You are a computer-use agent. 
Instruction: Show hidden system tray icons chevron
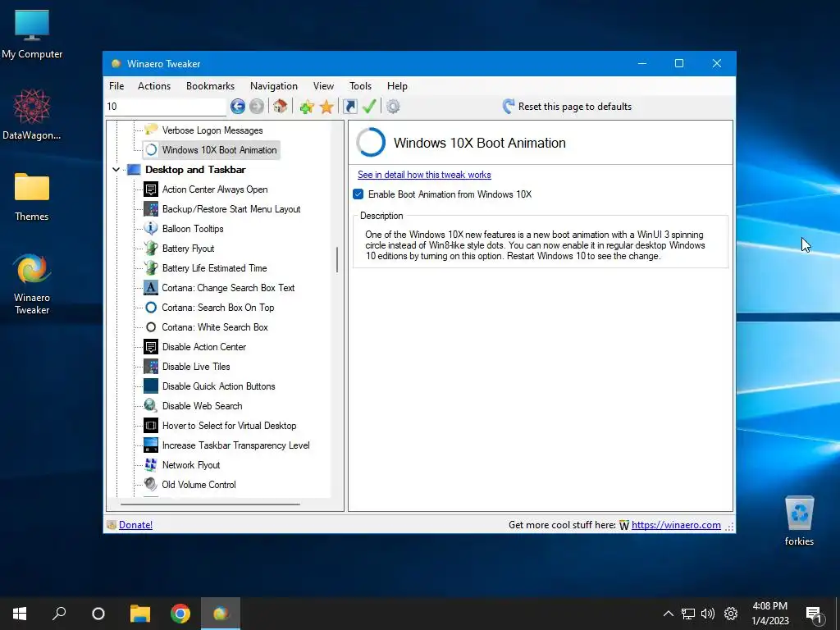tap(668, 614)
